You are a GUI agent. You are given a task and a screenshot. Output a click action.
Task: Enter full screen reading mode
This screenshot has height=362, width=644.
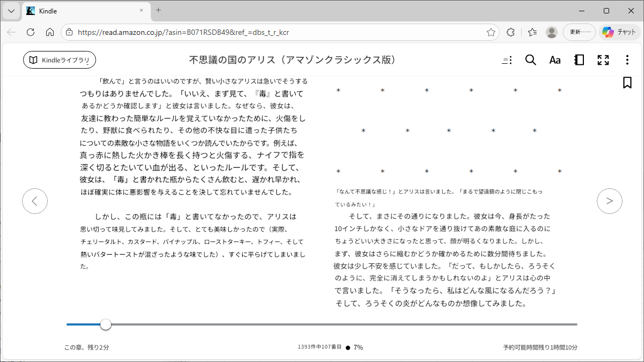click(x=603, y=60)
